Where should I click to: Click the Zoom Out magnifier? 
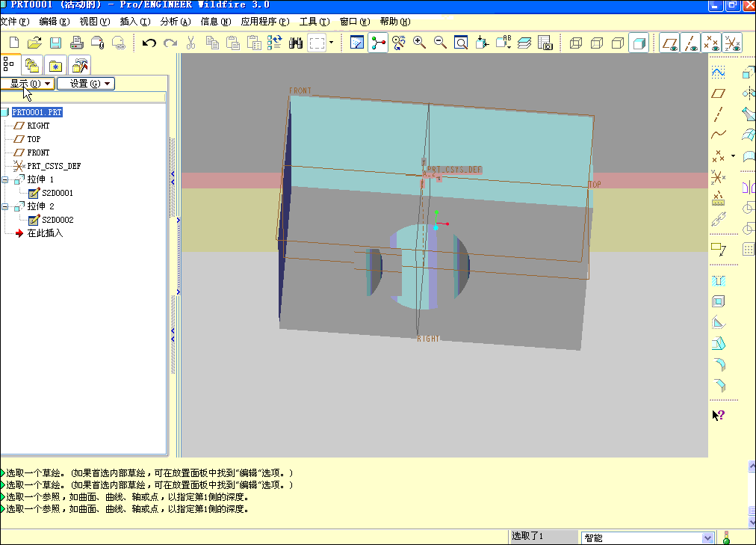[440, 43]
